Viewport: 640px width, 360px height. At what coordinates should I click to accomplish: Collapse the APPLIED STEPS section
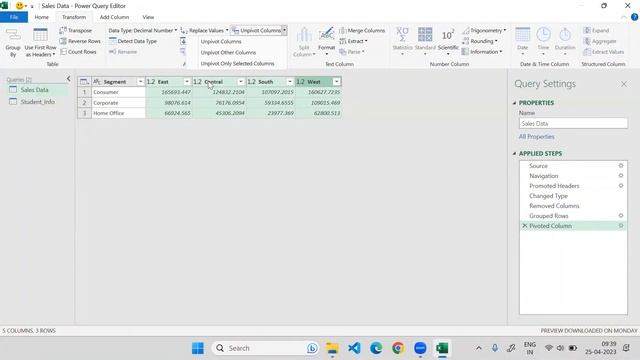point(514,153)
